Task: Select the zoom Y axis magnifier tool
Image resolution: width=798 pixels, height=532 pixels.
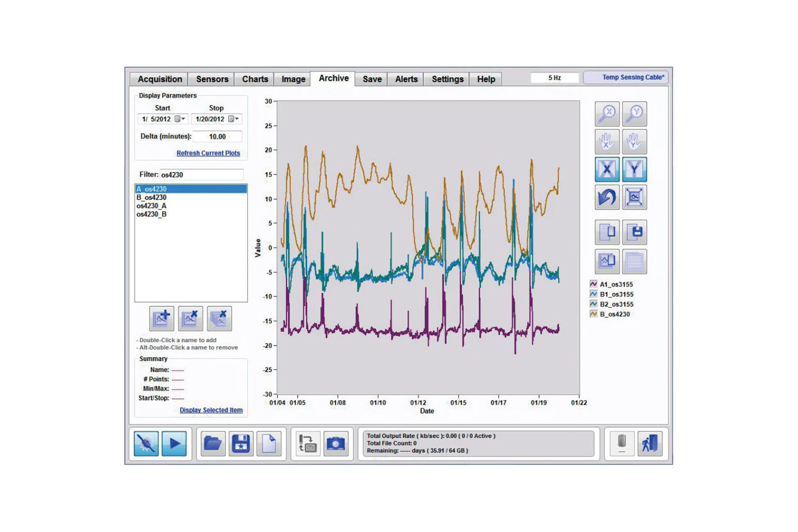Action: 635,114
